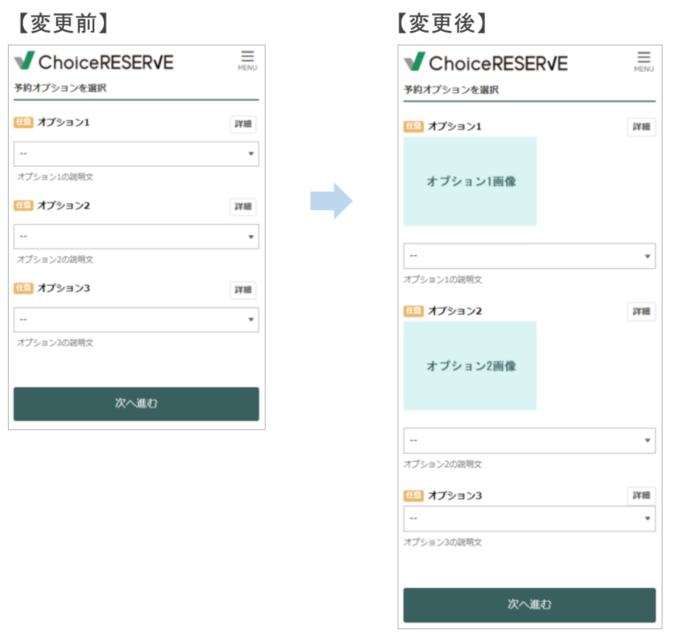This screenshot has width=673, height=636.
Task: Click the orange 任意 badge beside オプション2 in after screen
Action: [x=414, y=311]
